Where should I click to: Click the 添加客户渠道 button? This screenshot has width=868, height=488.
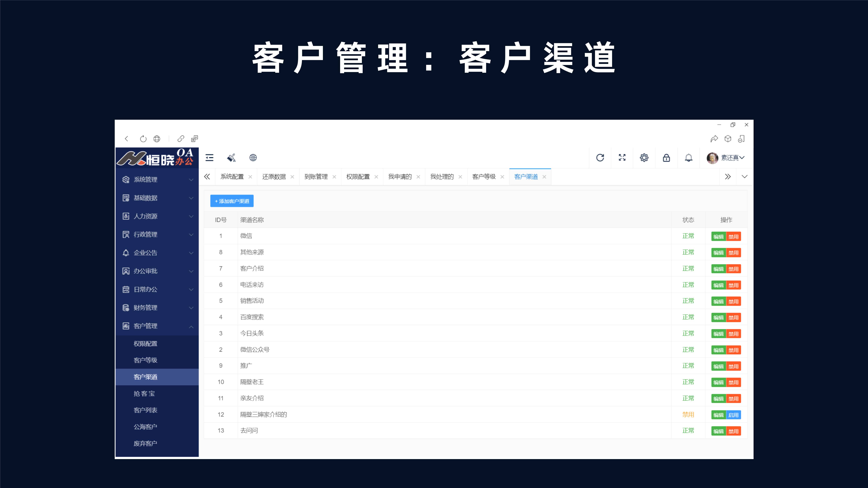coord(232,201)
